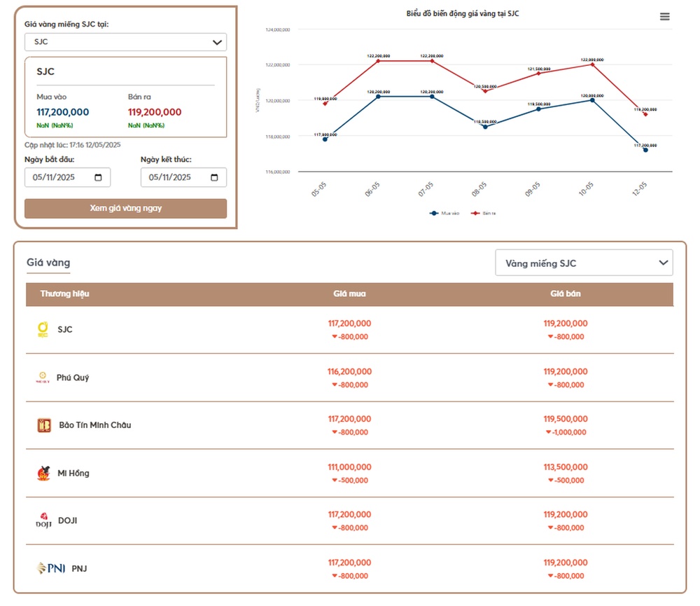Click the 09-05 blue data point 119,500,000

click(x=539, y=109)
